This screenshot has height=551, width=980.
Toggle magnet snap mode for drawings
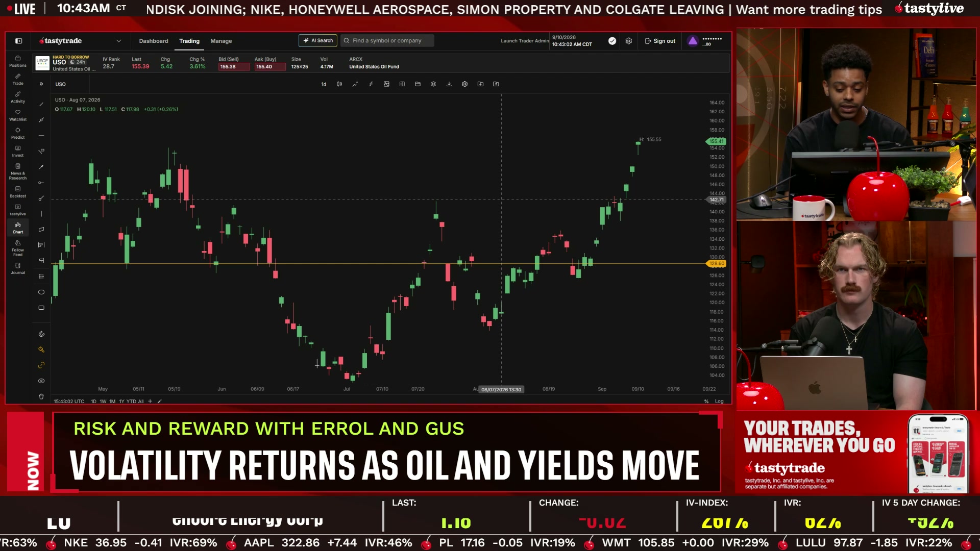pyautogui.click(x=41, y=334)
